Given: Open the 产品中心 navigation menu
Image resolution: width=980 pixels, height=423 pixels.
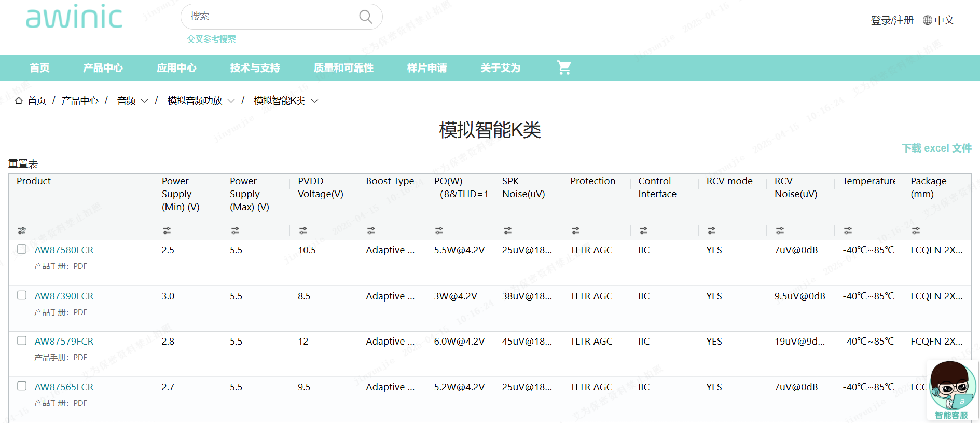Looking at the screenshot, I should pyautogui.click(x=103, y=67).
